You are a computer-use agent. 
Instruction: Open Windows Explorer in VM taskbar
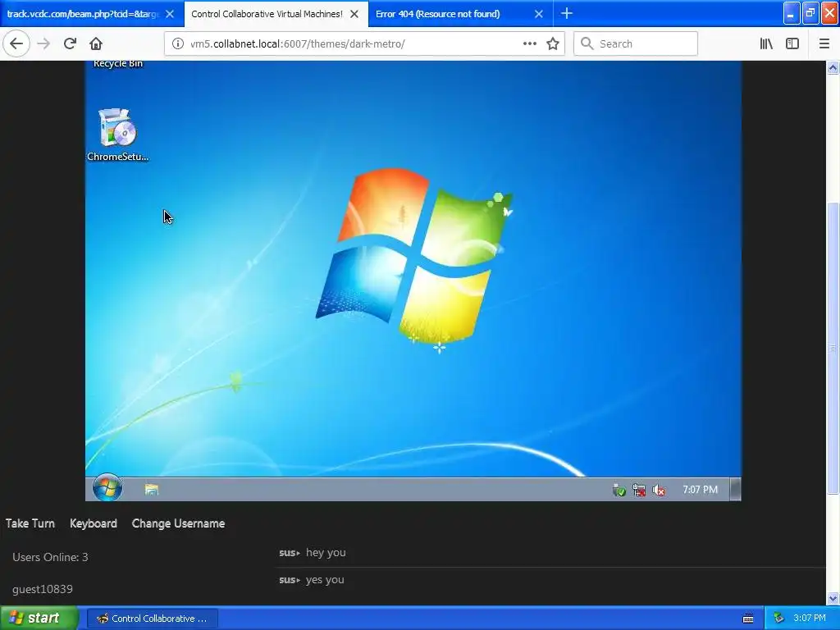(x=152, y=489)
